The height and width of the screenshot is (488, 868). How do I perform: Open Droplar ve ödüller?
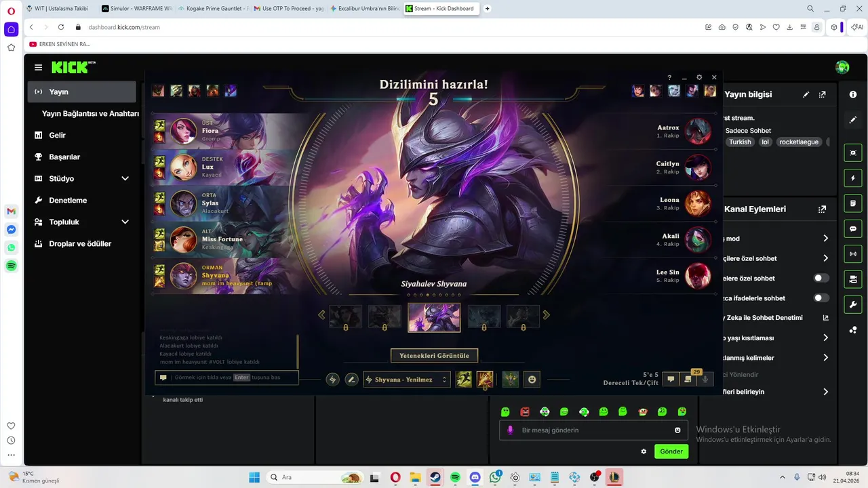tap(82, 243)
